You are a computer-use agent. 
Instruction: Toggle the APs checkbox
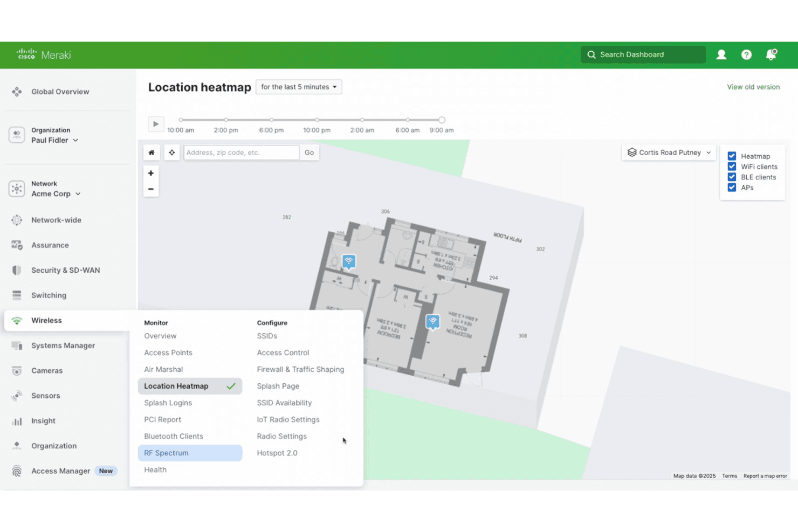point(732,188)
